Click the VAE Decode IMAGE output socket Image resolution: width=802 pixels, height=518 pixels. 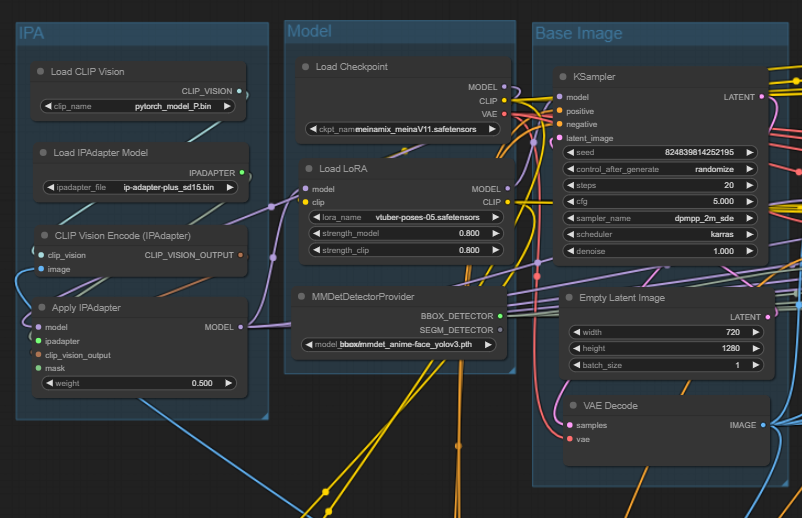point(763,425)
